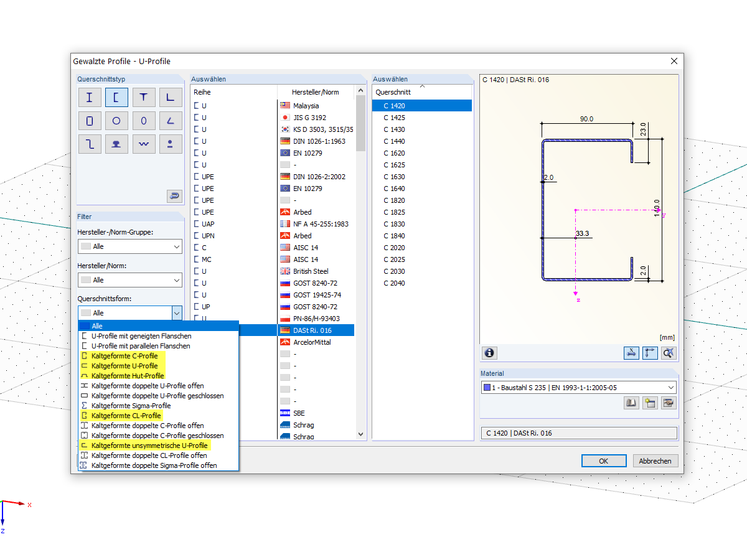Select the UAP NF A 45-255:1983 row

pyautogui.click(x=273, y=224)
